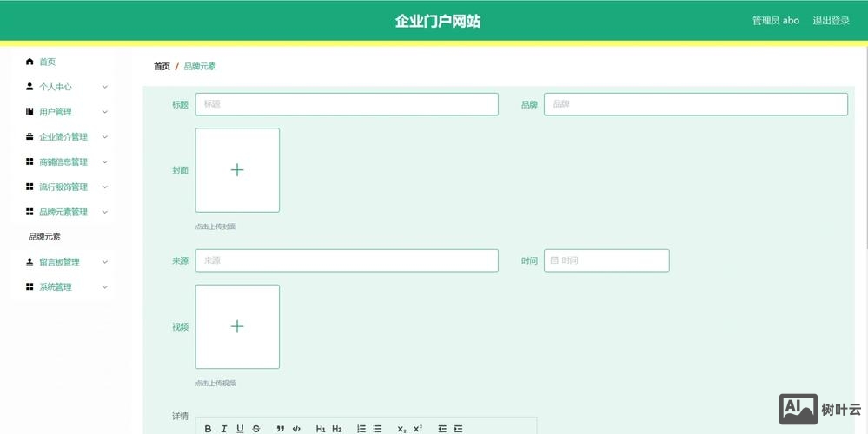Toggle strikethrough formatting in the editor

(x=255, y=429)
